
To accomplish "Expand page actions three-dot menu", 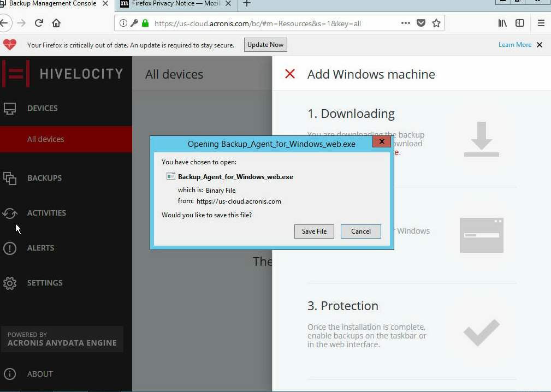I will pyautogui.click(x=405, y=23).
